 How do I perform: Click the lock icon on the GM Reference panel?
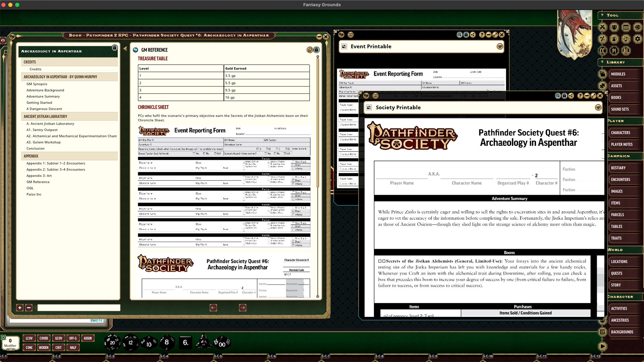pos(317,50)
